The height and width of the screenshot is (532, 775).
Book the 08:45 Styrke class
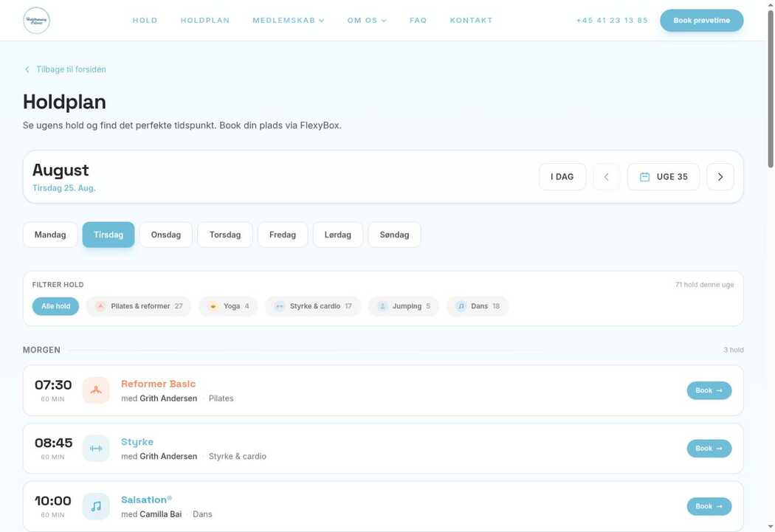[709, 448]
